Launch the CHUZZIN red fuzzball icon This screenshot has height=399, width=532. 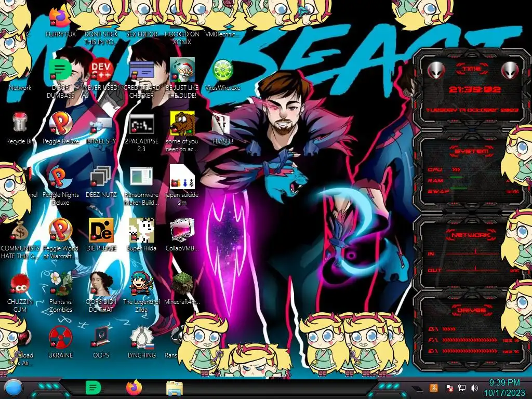click(x=20, y=284)
